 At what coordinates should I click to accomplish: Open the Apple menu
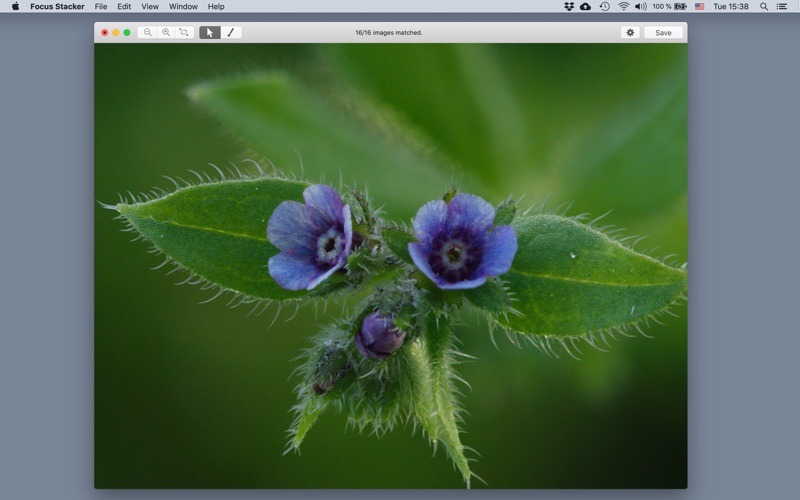[15, 7]
